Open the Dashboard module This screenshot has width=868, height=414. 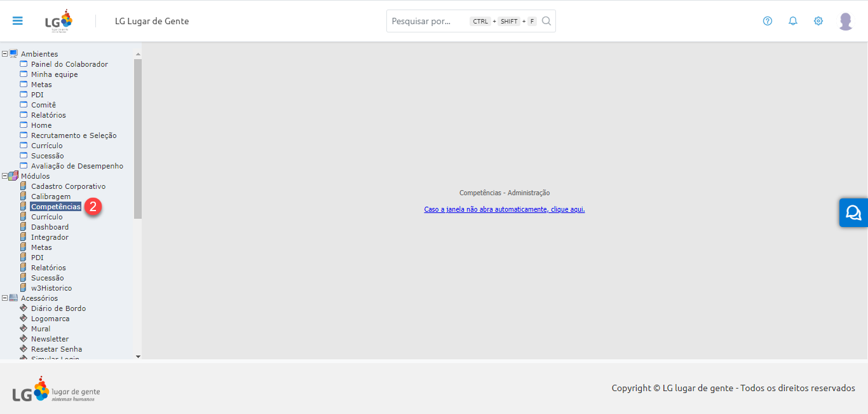click(50, 227)
